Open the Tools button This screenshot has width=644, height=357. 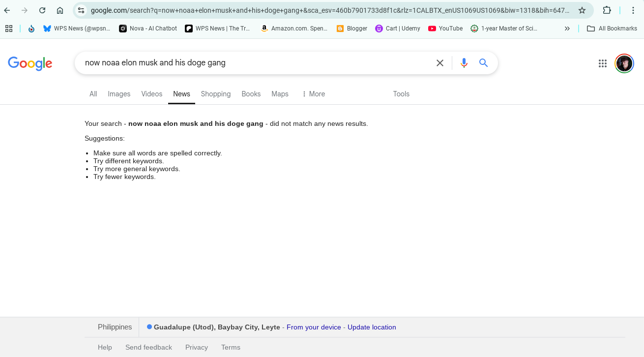point(401,94)
